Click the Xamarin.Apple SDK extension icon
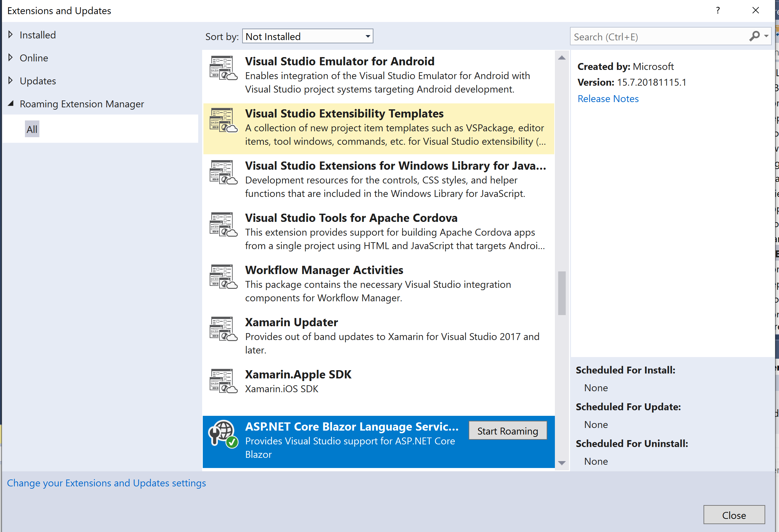Viewport: 779px width, 532px height. coord(223,381)
